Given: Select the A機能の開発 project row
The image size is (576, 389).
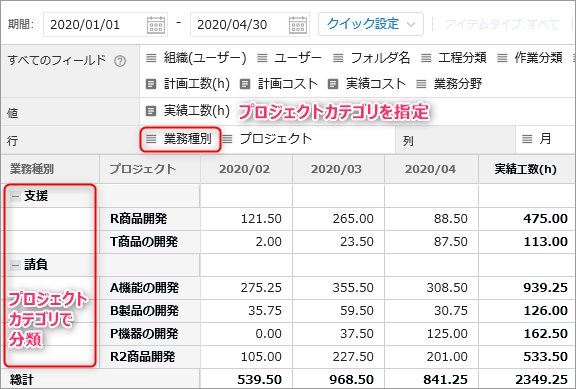Looking at the screenshot, I should point(288,288).
